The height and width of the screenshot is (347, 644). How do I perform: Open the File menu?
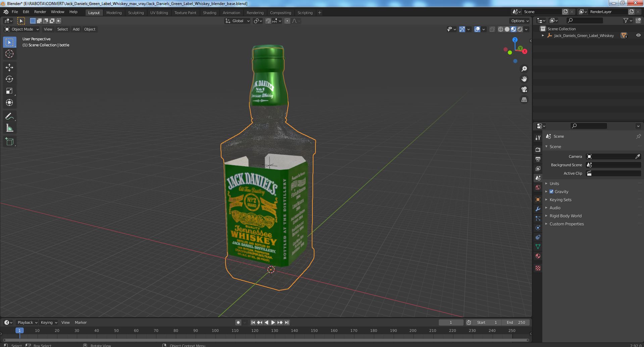pos(15,12)
